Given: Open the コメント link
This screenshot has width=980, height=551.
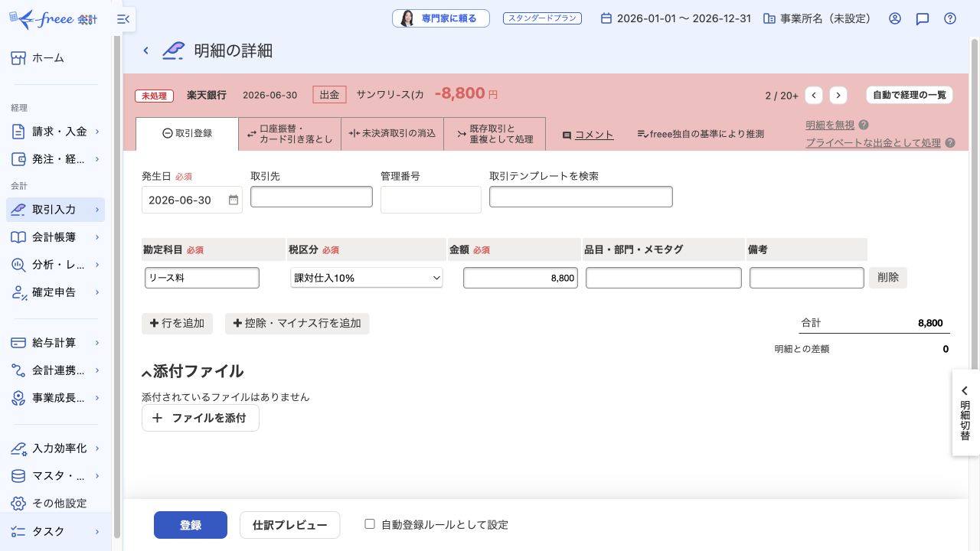Looking at the screenshot, I should pos(594,134).
